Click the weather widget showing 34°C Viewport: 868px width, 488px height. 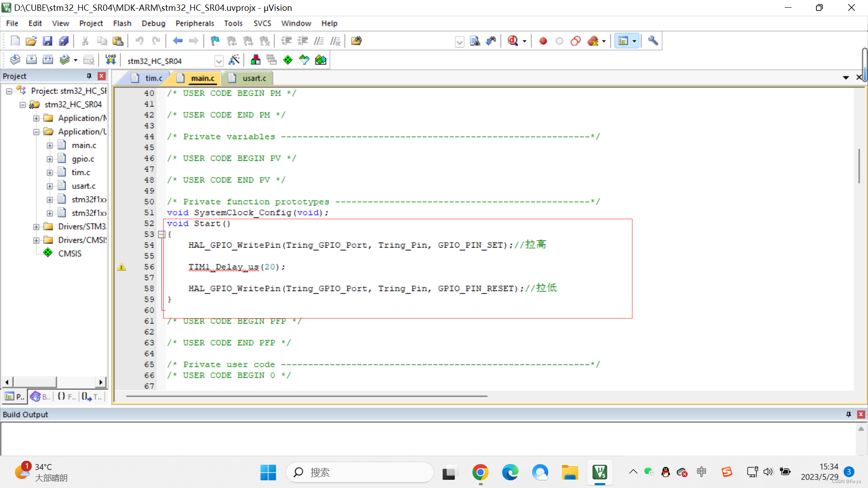point(41,473)
